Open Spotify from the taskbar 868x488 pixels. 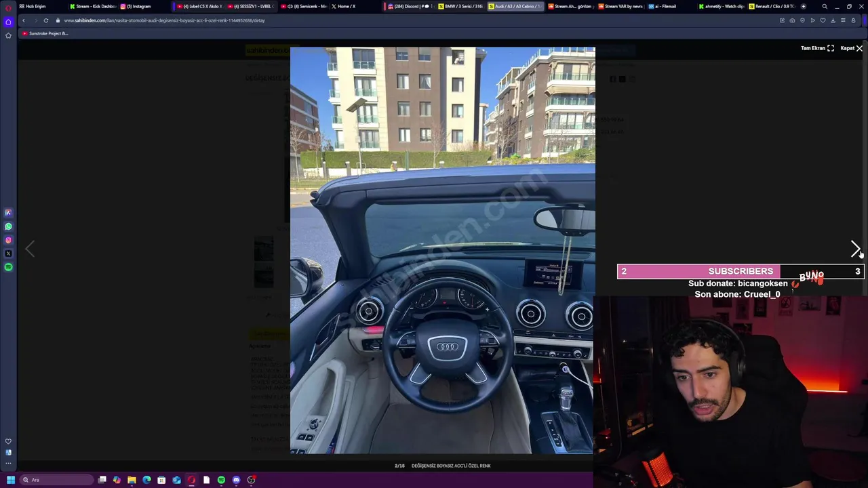coord(221,480)
